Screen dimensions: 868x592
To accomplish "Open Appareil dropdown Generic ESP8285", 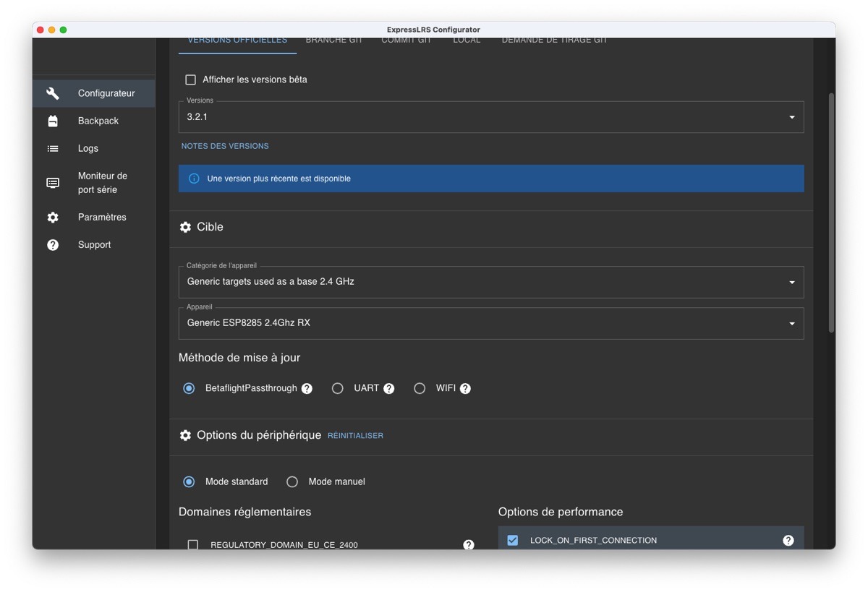I will tap(491, 323).
